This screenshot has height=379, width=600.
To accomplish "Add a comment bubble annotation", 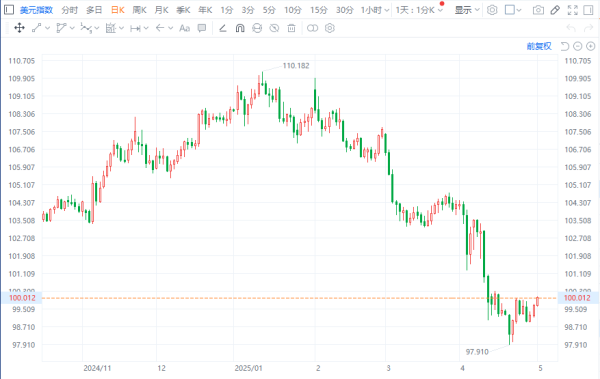I will click(x=202, y=28).
